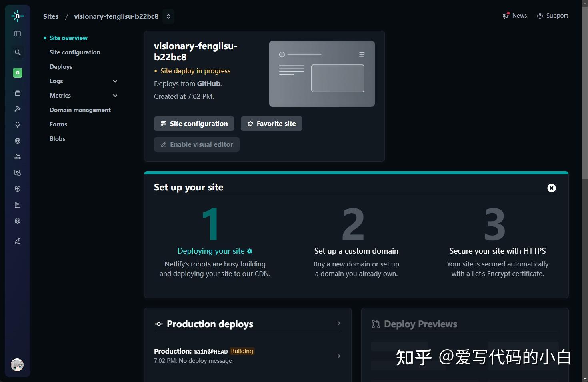Open the Domains globe icon in sidebar

(17, 140)
